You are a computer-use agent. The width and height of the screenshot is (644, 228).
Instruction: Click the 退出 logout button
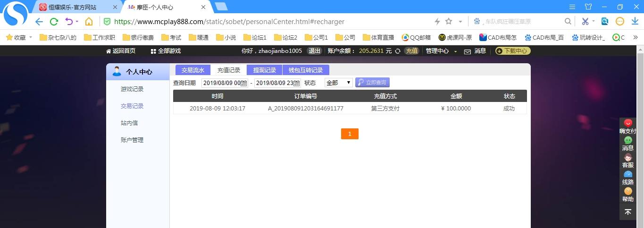click(314, 51)
